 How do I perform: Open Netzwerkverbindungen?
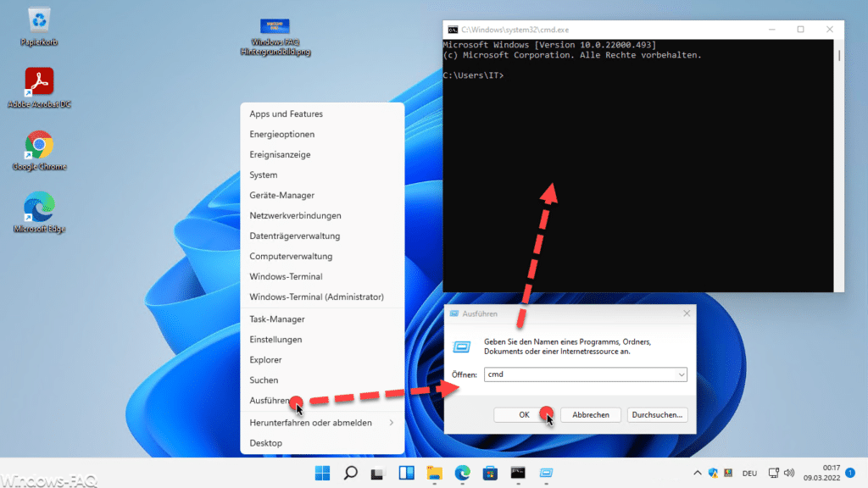[322, 216]
